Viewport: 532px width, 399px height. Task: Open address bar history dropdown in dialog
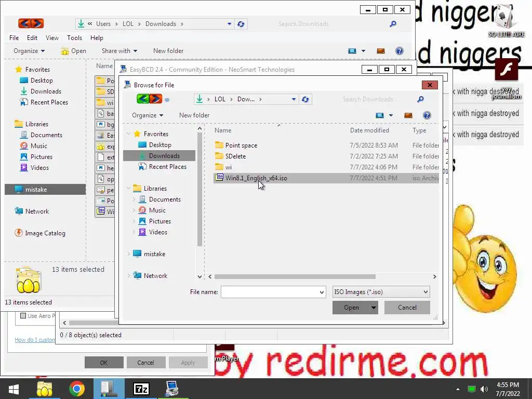pyautogui.click(x=294, y=99)
